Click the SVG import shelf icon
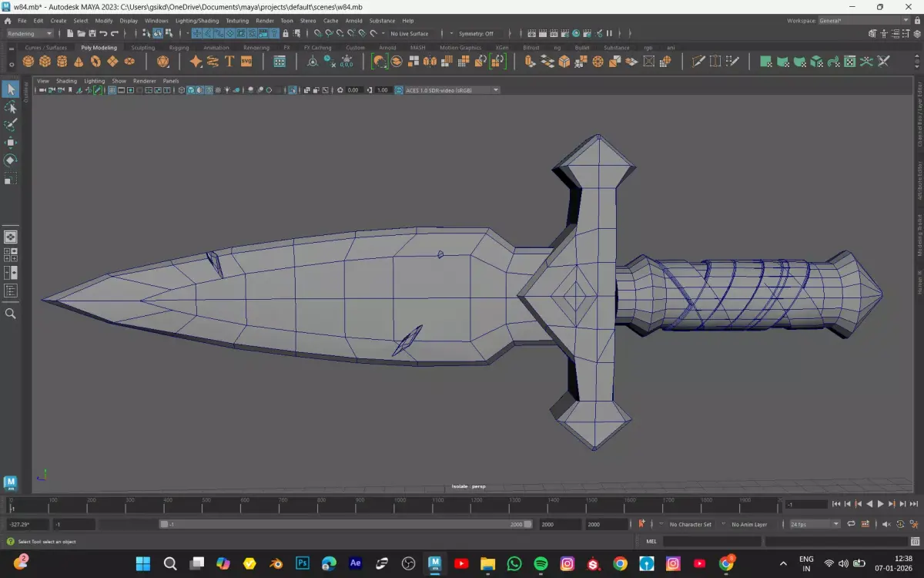 coord(246,62)
